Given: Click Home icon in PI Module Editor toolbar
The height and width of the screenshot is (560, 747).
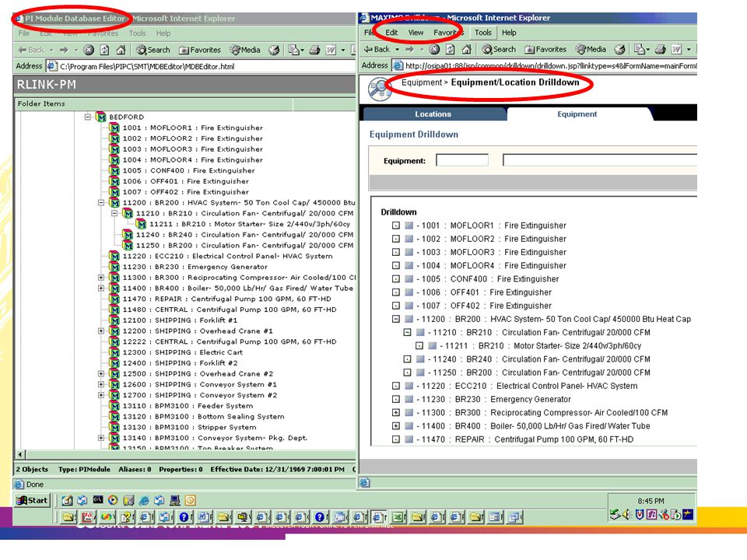Looking at the screenshot, I should tap(121, 50).
